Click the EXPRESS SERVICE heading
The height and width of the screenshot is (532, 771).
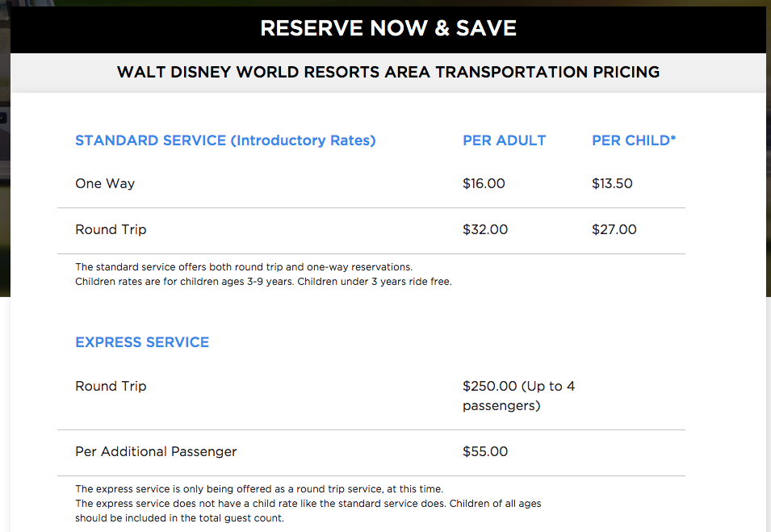pyautogui.click(x=142, y=342)
